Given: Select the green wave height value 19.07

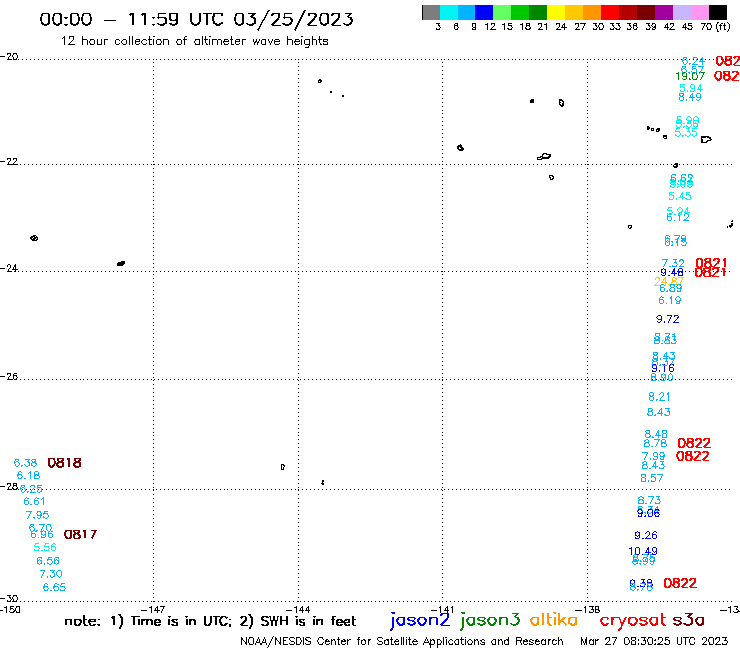Looking at the screenshot, I should [690, 76].
